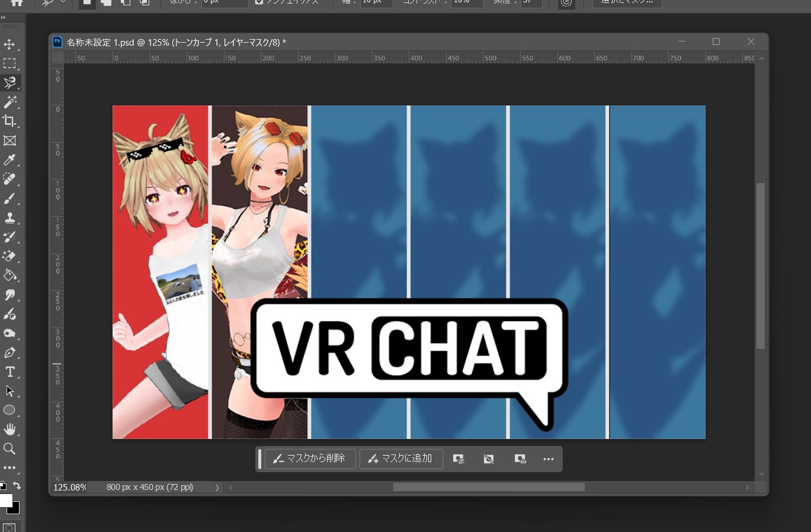
Task: Select the Rectangular Marquee tool
Action: (x=9, y=63)
